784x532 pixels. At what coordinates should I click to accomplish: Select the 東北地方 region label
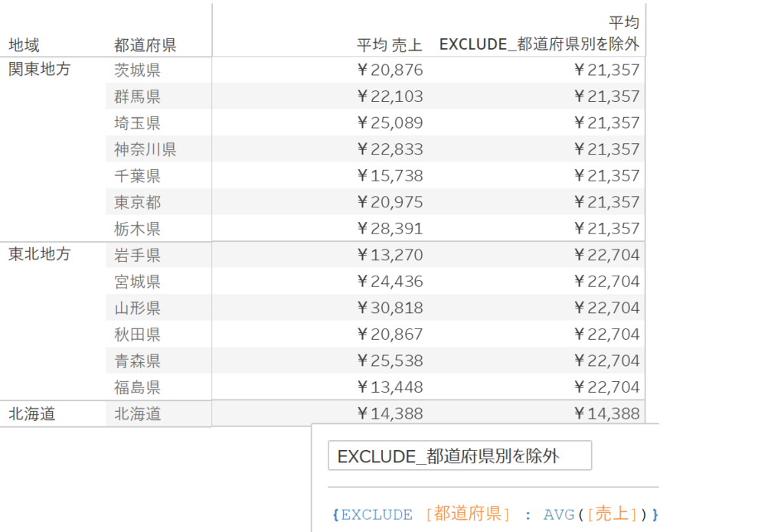[39, 254]
